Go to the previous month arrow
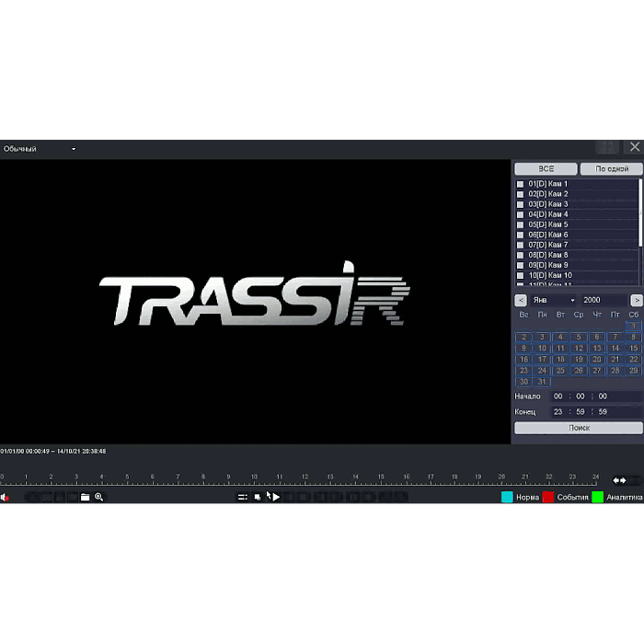This screenshot has width=644, height=644. click(x=521, y=300)
